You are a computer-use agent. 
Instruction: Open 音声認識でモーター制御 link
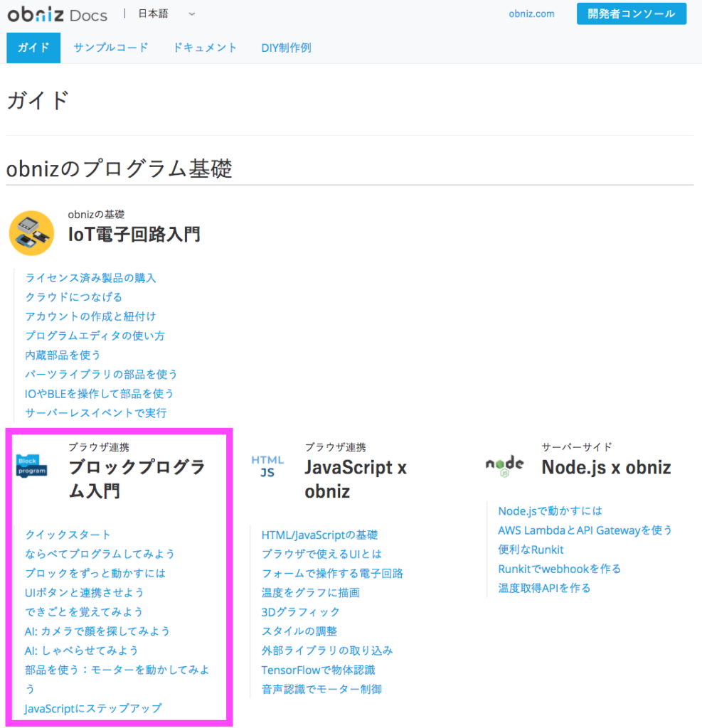coord(321,689)
